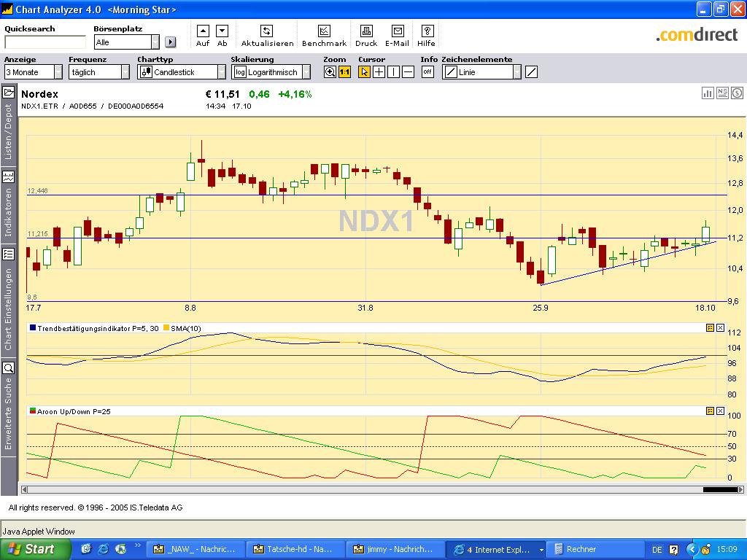Open the Benchmark comparison tool
The image size is (747, 560).
click(324, 31)
